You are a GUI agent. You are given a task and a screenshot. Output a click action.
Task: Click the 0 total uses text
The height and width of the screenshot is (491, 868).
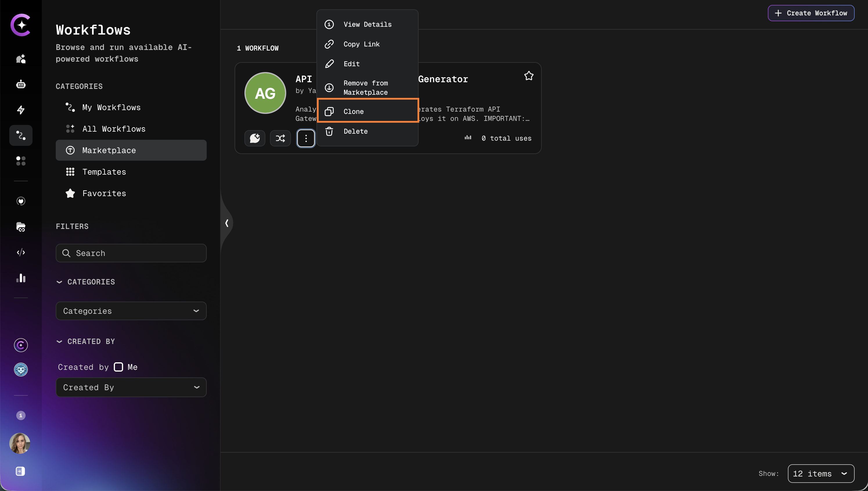pyautogui.click(x=507, y=138)
